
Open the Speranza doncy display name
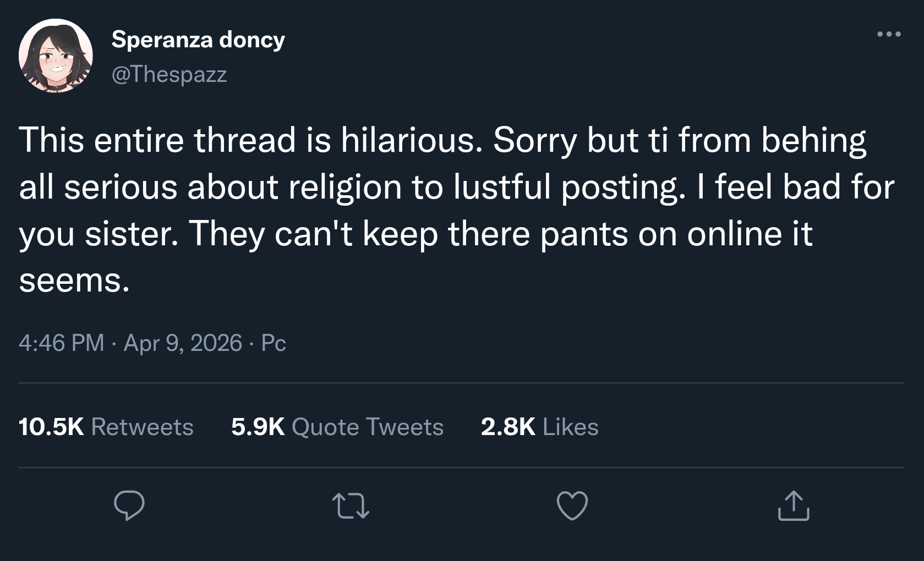198,40
